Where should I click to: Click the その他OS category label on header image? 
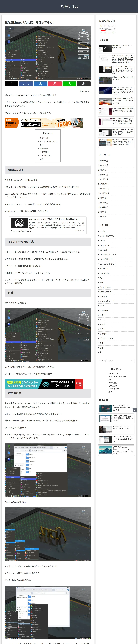[10, 28]
